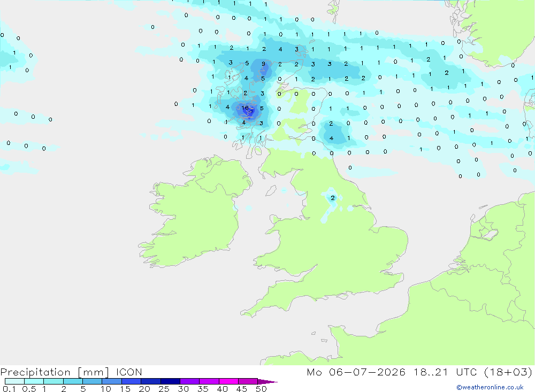Click legend tick label '45'
535x392 pixels.
tap(242, 389)
